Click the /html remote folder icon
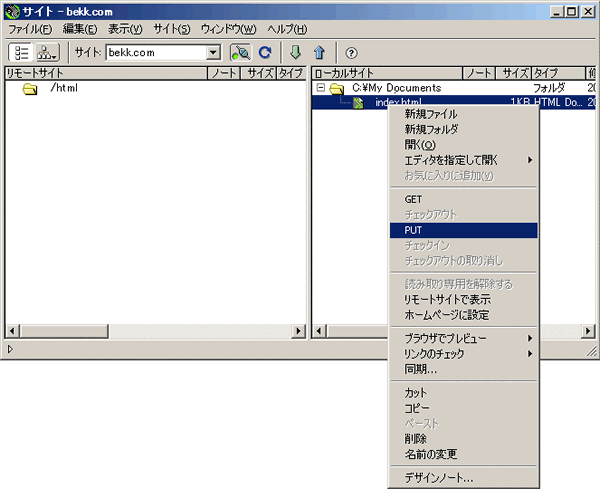 click(x=30, y=89)
